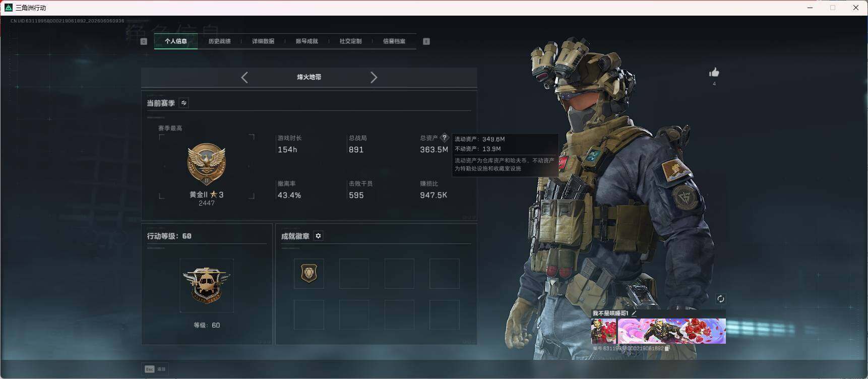Viewport: 868px width, 379px height.
Task: Click the Q key hint before tabs
Action: (144, 41)
